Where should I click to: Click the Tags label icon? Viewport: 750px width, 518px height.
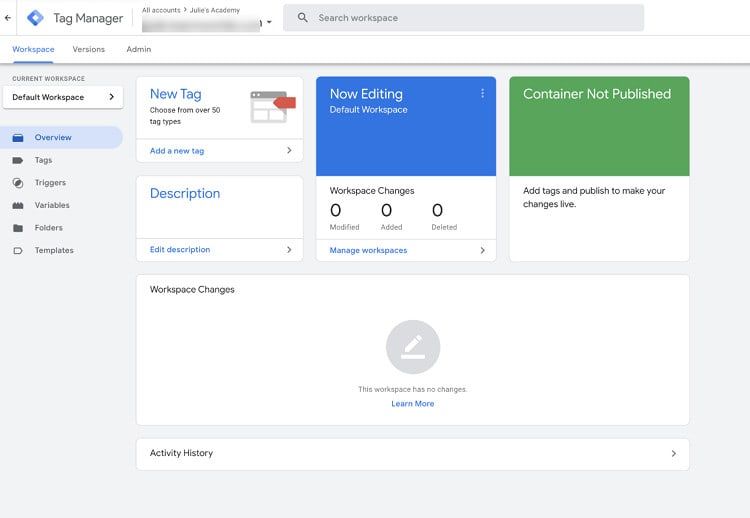18,160
